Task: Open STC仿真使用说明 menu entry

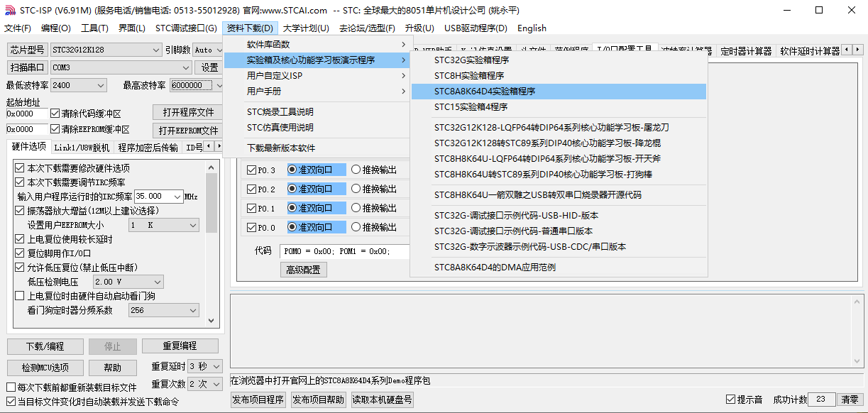Action: 317,128
